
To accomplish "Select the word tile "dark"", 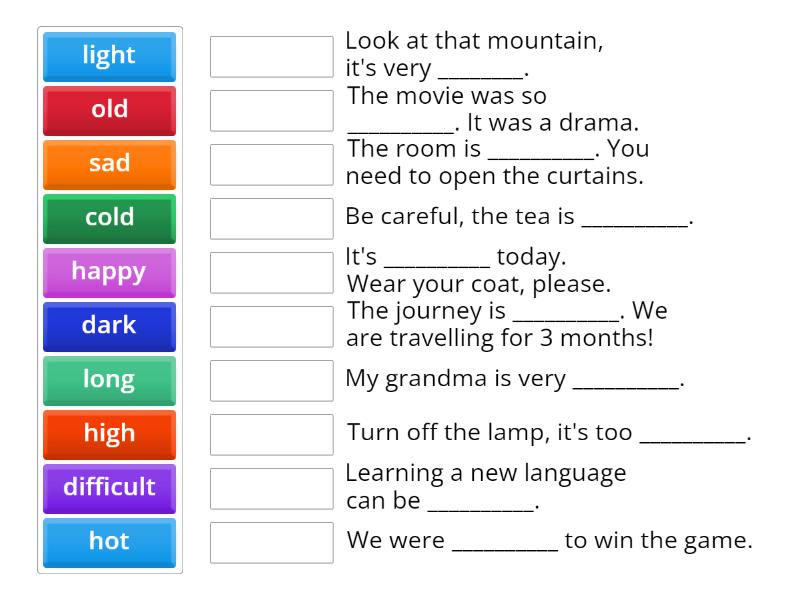I will point(108,326).
